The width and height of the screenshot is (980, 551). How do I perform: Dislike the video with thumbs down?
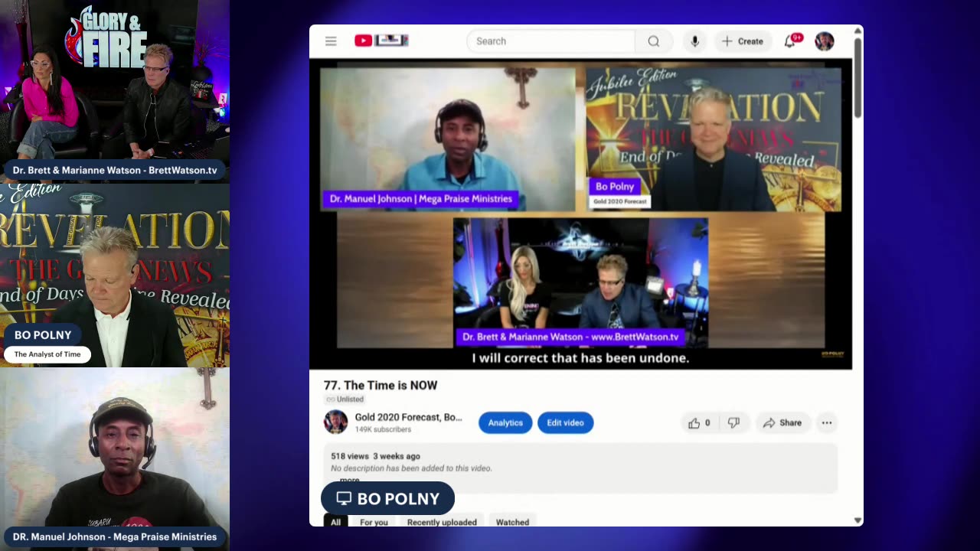(733, 422)
